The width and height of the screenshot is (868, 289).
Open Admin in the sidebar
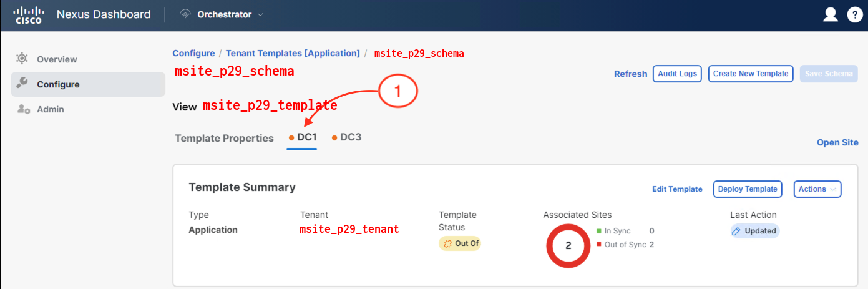coord(88,109)
